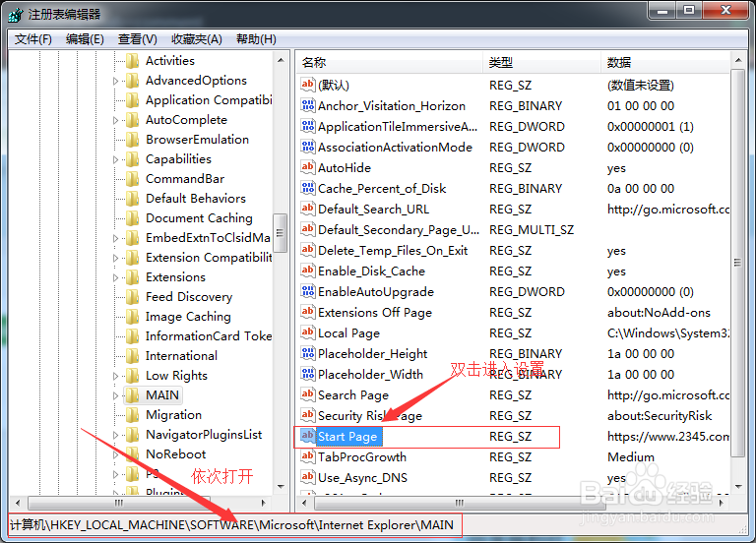Expand the NavigatorPluginsList key
756x543 pixels.
coord(116,435)
